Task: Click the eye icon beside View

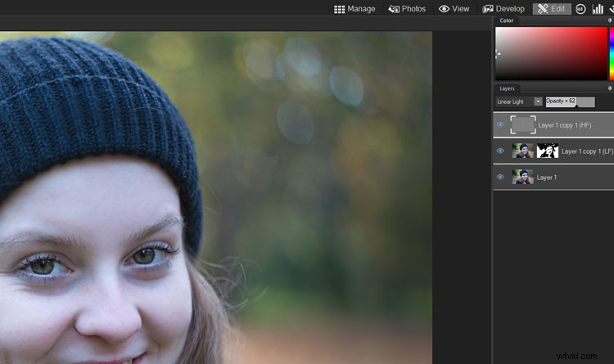Action: click(x=444, y=9)
